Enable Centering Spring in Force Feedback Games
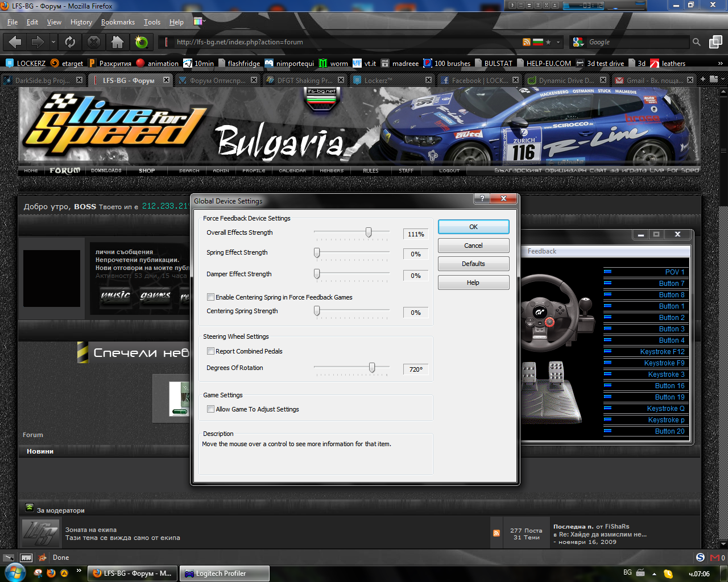Viewport: 728px width, 582px height. pos(211,297)
